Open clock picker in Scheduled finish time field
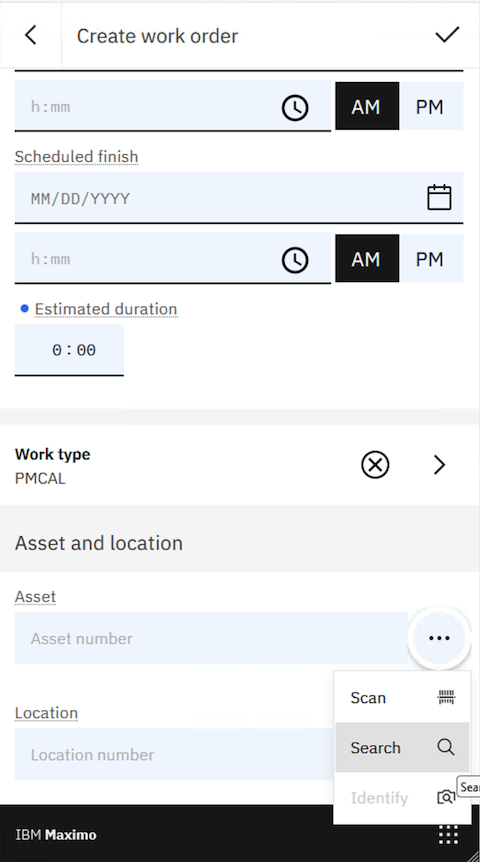 coord(295,259)
